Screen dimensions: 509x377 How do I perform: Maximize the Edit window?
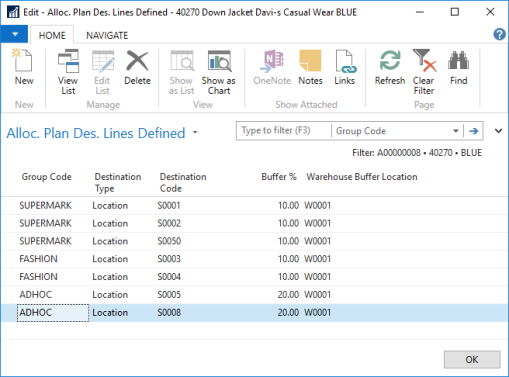point(455,12)
